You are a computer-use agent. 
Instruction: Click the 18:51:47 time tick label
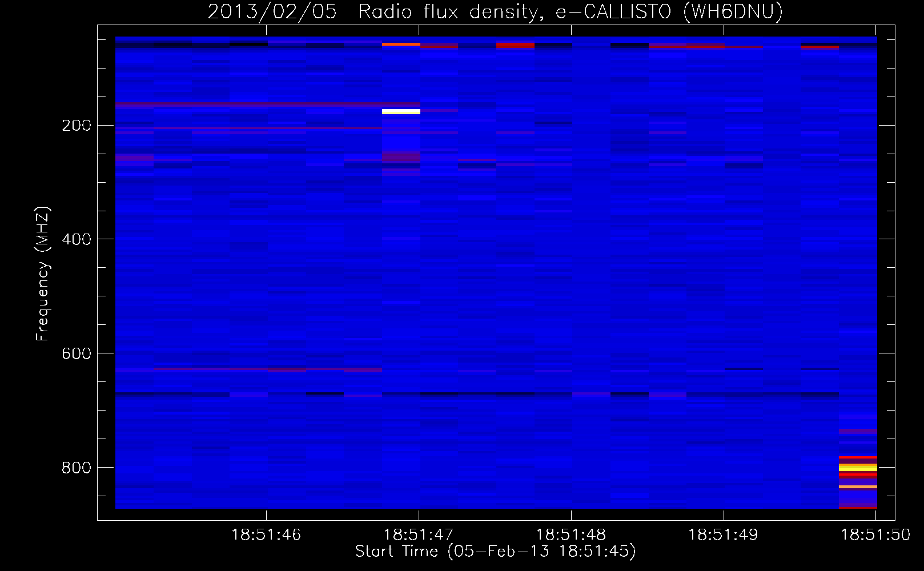click(x=419, y=535)
